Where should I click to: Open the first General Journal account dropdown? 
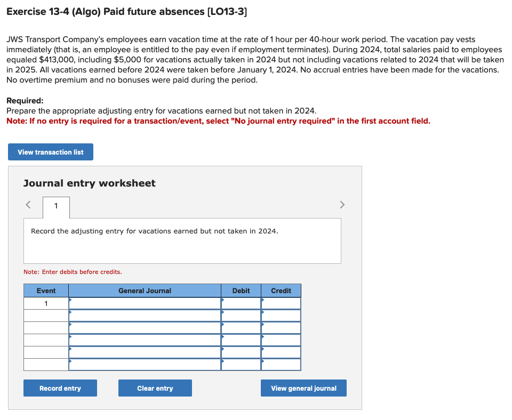pyautogui.click(x=144, y=303)
